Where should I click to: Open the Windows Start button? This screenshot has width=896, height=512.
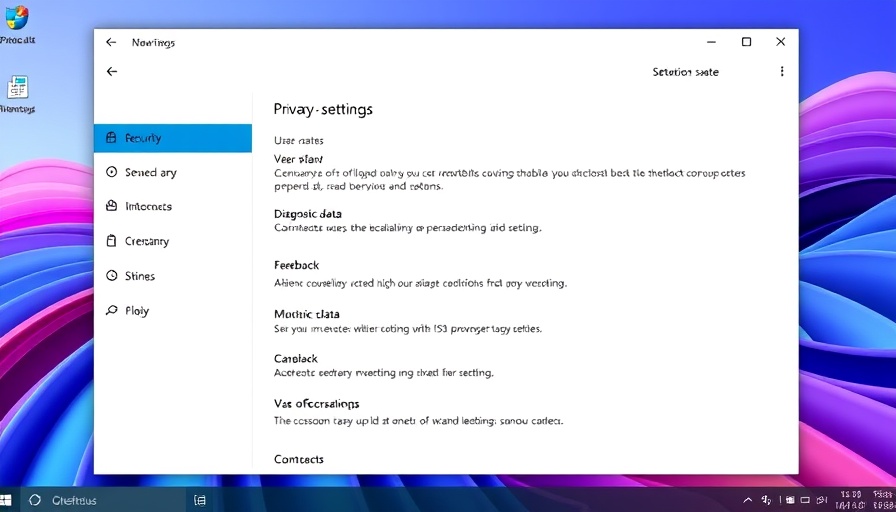pos(6,501)
